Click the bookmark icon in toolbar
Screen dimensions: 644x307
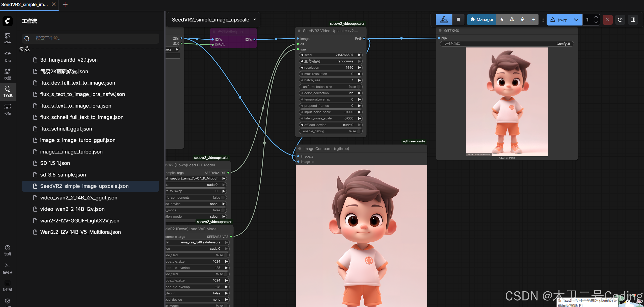[x=458, y=19]
